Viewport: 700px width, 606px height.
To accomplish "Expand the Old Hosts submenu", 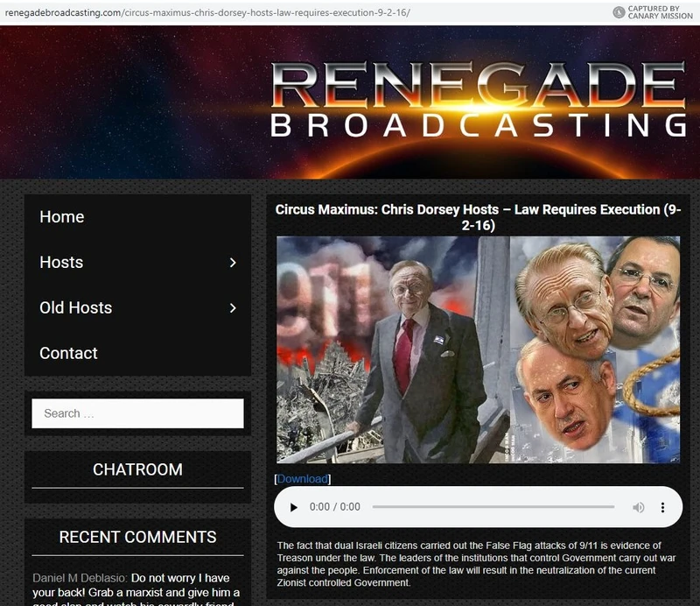I will pyautogui.click(x=232, y=307).
